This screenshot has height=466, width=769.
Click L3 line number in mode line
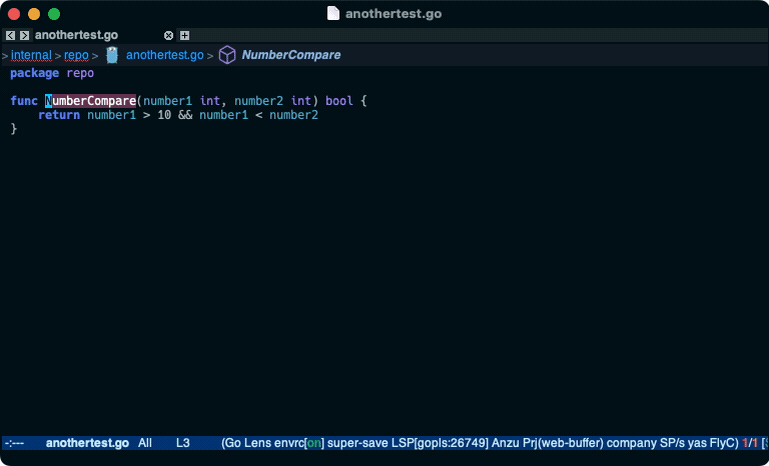point(183,443)
